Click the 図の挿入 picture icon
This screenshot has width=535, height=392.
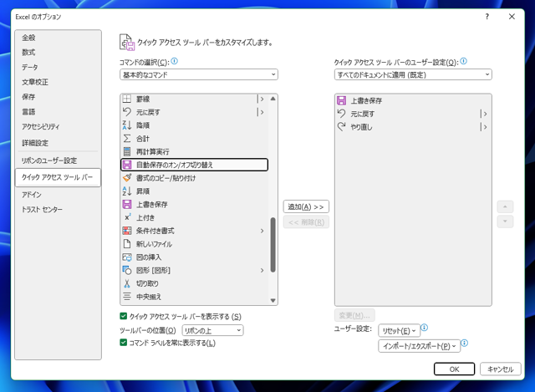[x=127, y=257]
